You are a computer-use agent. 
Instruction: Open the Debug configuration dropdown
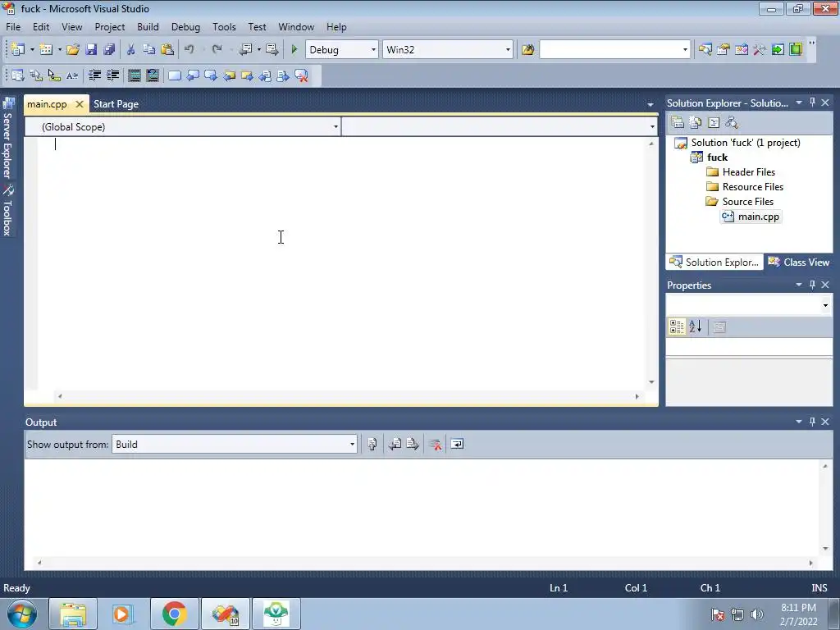pos(373,50)
